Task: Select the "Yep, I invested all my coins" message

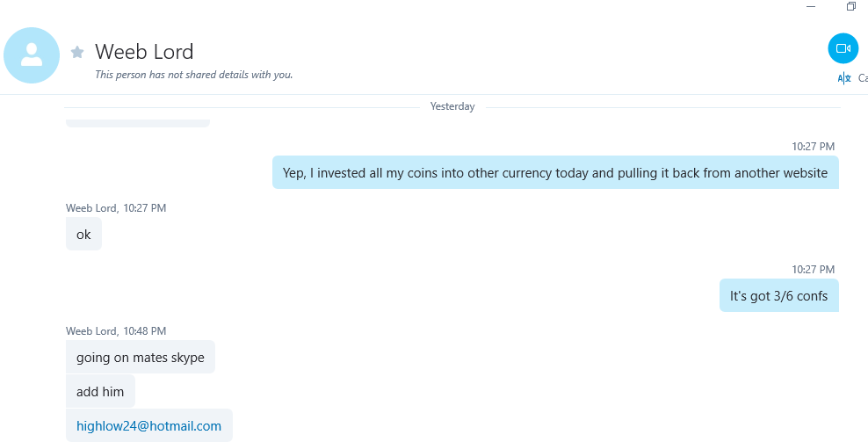Action: click(555, 172)
